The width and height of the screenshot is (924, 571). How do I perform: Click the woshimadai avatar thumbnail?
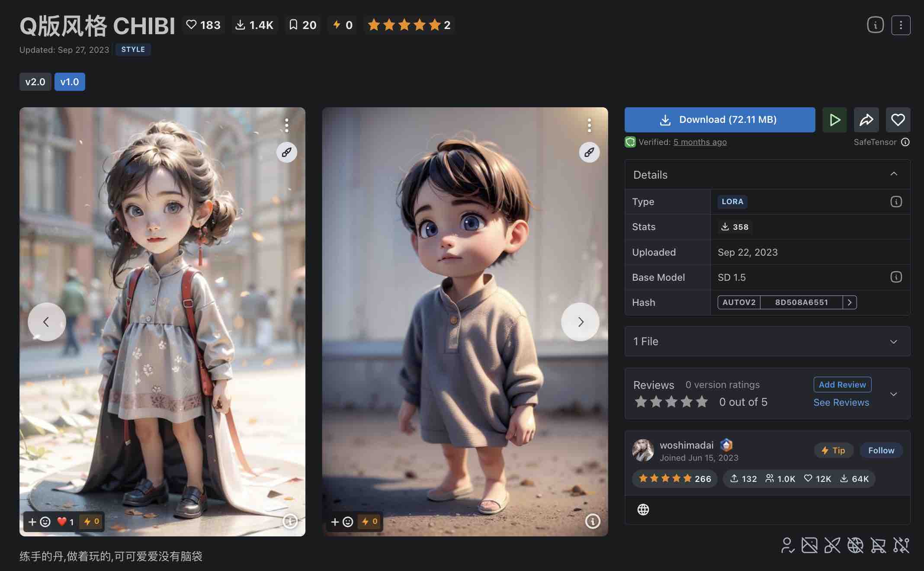pyautogui.click(x=643, y=450)
